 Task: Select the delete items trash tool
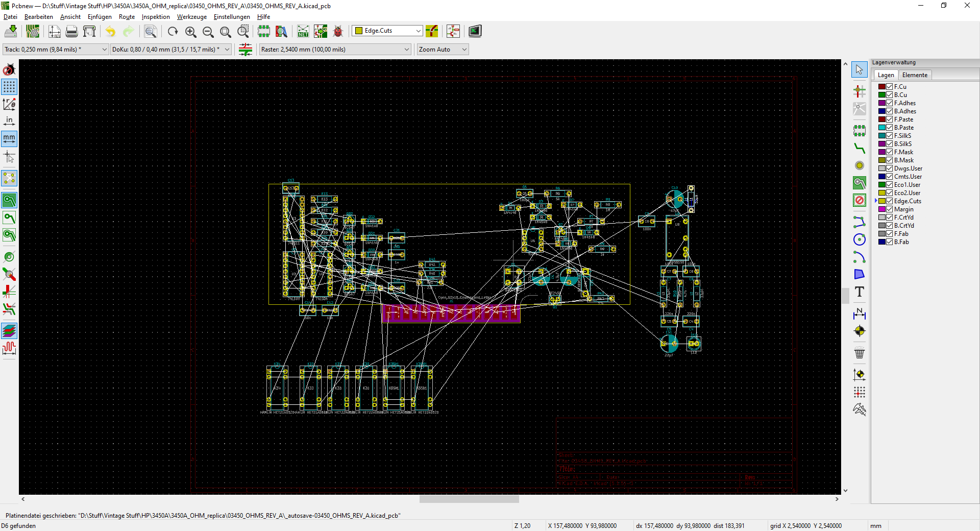coord(860,353)
